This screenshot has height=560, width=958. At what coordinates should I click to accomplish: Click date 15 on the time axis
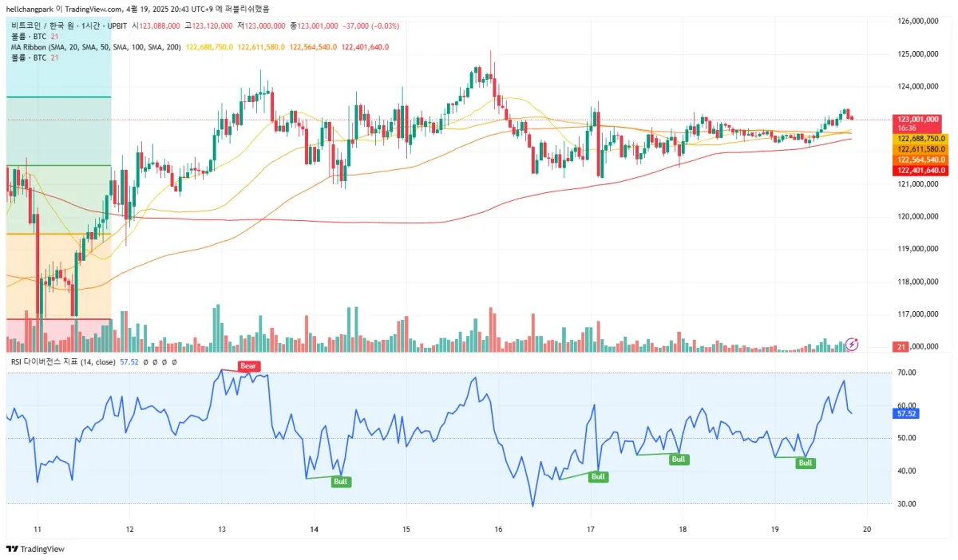tap(406, 529)
